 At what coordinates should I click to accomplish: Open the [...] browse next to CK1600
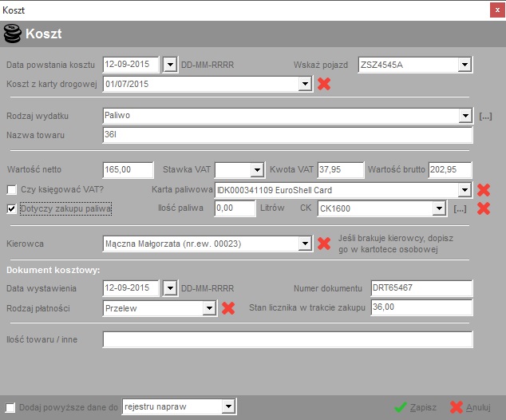(460, 208)
